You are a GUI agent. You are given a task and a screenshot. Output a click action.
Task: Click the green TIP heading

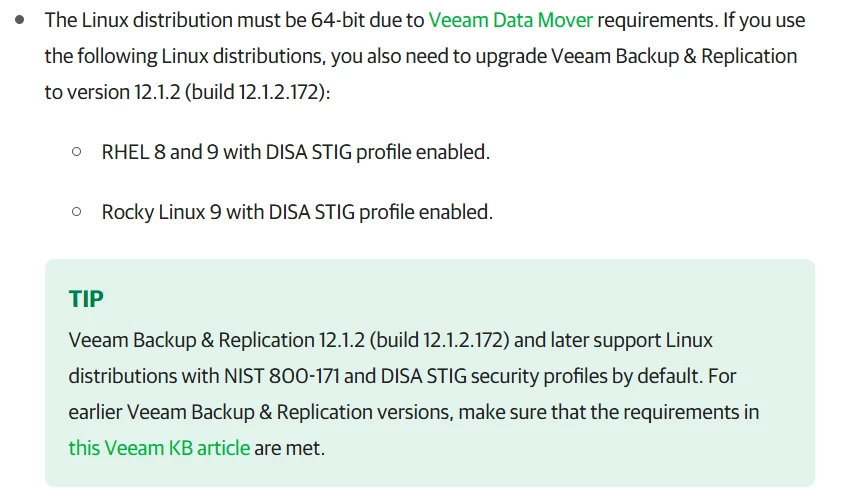(86, 299)
